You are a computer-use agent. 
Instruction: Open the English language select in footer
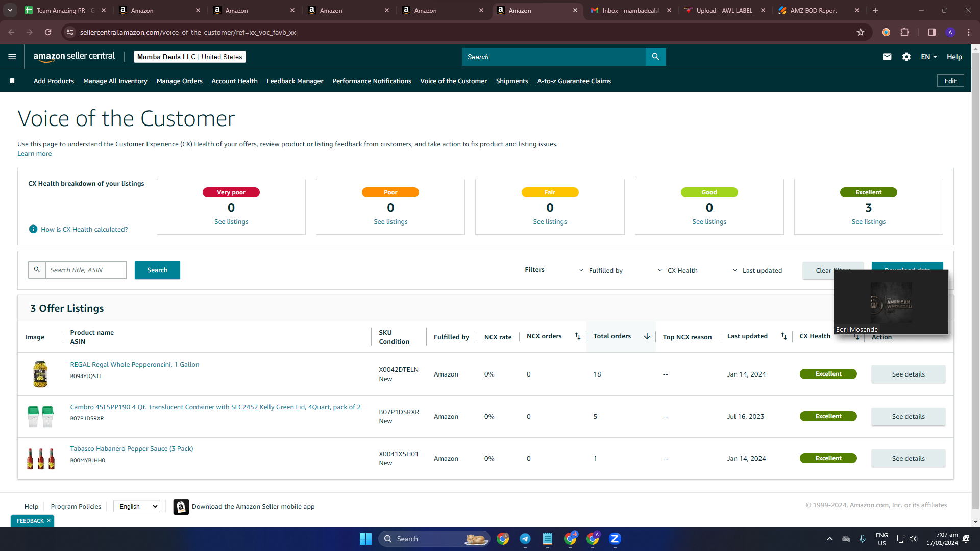[x=137, y=506]
